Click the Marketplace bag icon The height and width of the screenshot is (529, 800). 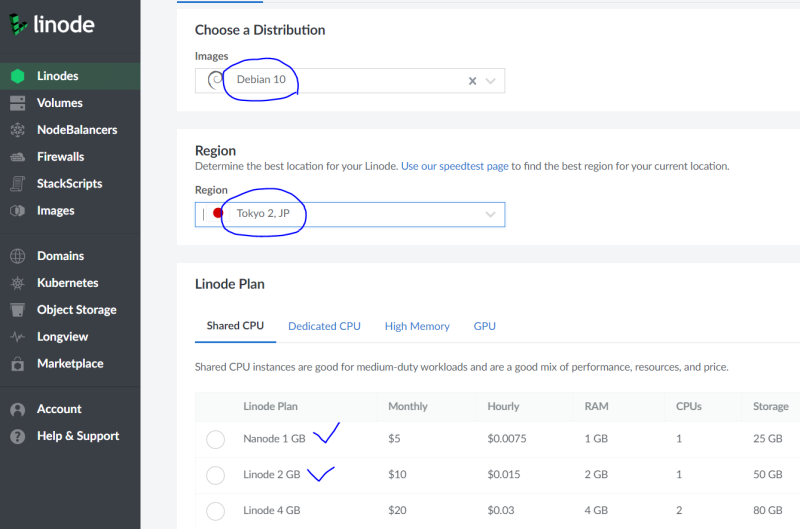pos(17,364)
